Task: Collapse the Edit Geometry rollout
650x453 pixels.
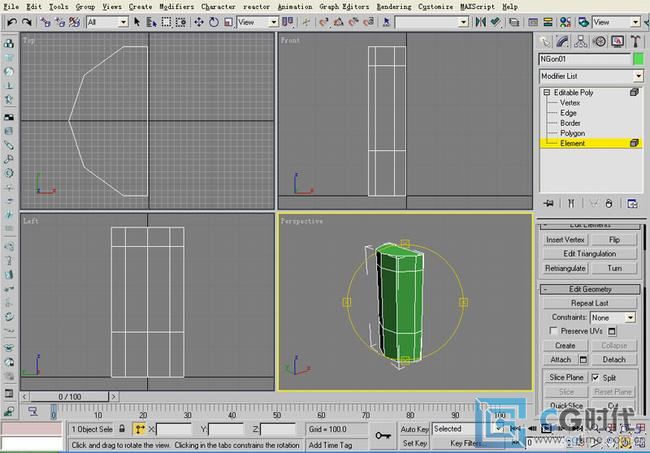Action: [590, 289]
